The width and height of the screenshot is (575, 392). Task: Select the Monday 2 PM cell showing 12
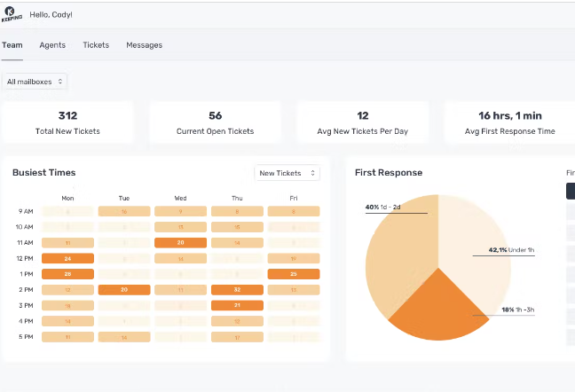pos(67,290)
